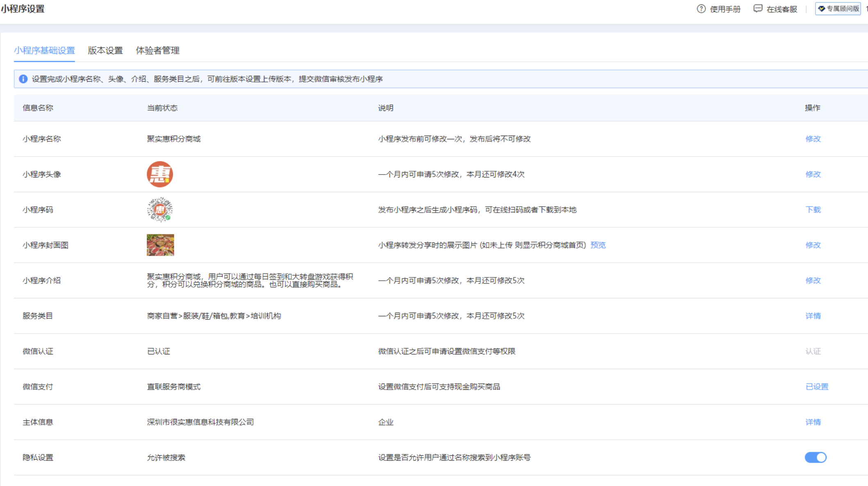Viewport: 868px width, 486px height.
Task: Open 详情 for 服务类目 row
Action: (813, 316)
